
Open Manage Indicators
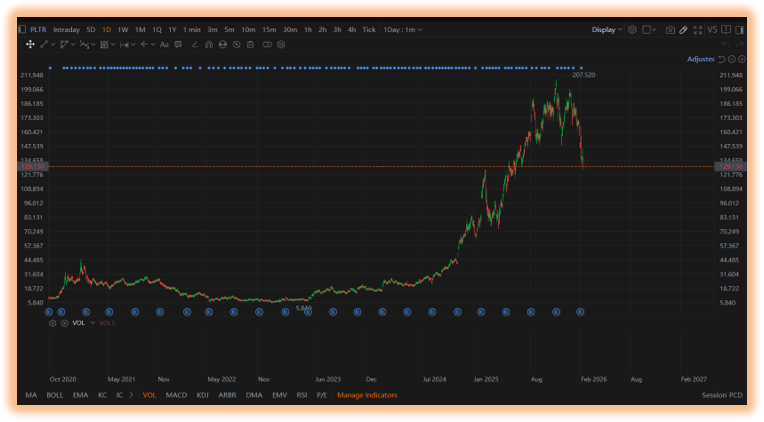[x=367, y=395]
